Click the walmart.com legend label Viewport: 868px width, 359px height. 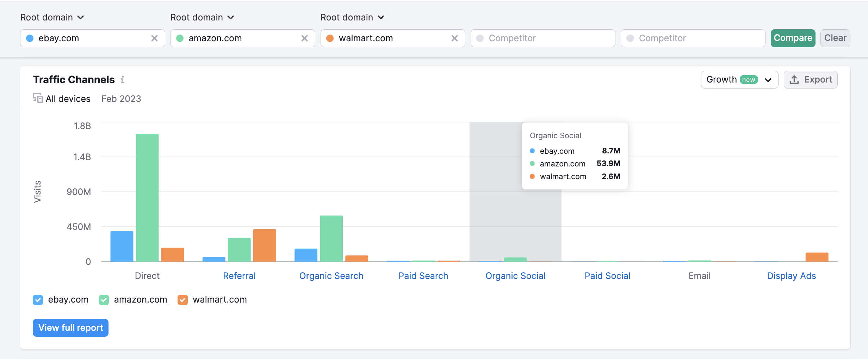pyautogui.click(x=220, y=300)
